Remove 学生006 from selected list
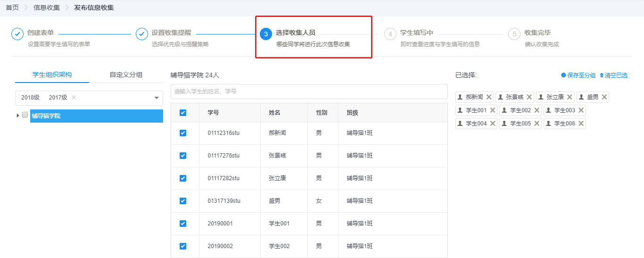The image size is (644, 258). [581, 124]
